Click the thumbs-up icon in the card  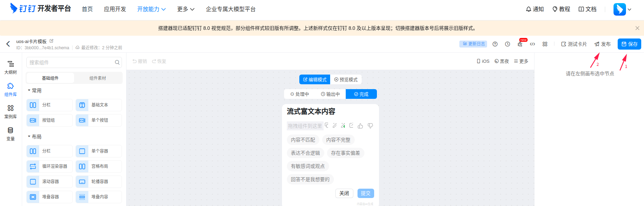point(360,126)
